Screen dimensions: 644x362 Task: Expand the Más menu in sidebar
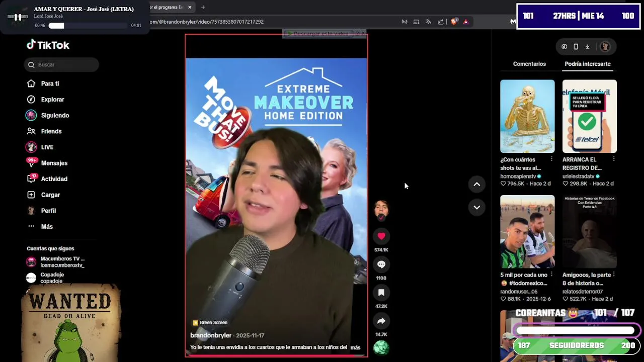pyautogui.click(x=47, y=227)
